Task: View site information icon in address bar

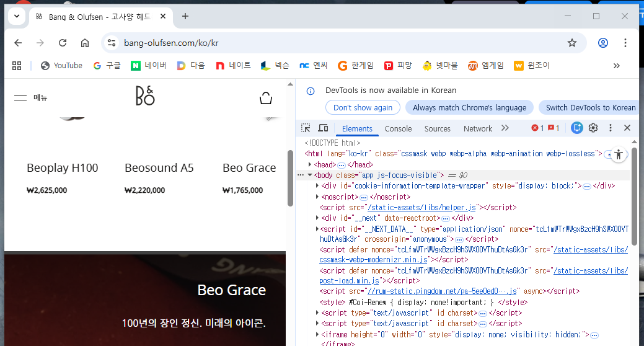Action: tap(112, 43)
